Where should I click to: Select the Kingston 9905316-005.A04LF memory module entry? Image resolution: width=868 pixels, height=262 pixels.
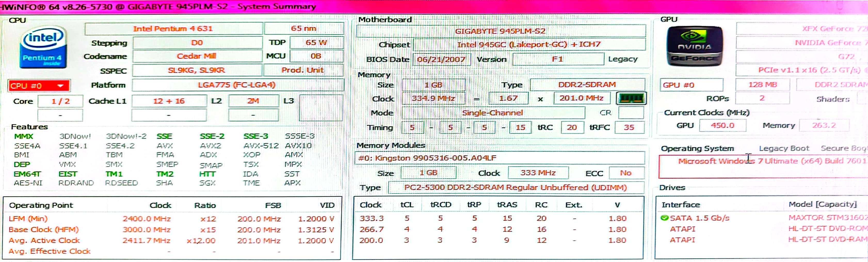[499, 158]
